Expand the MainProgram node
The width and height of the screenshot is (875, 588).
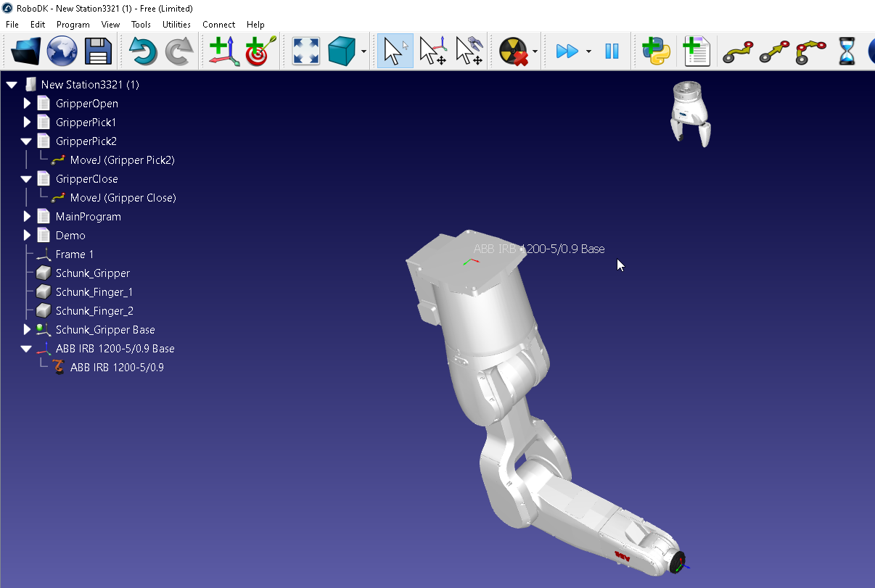pos(27,217)
